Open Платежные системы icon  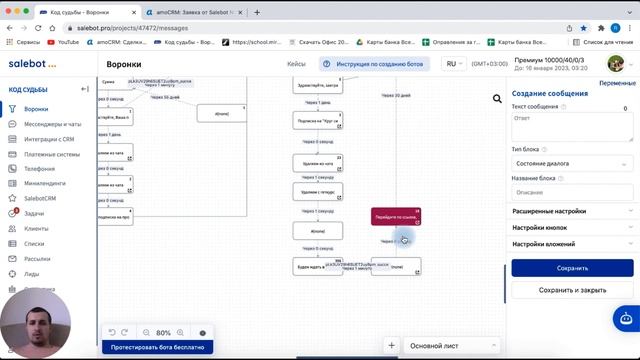click(12, 154)
